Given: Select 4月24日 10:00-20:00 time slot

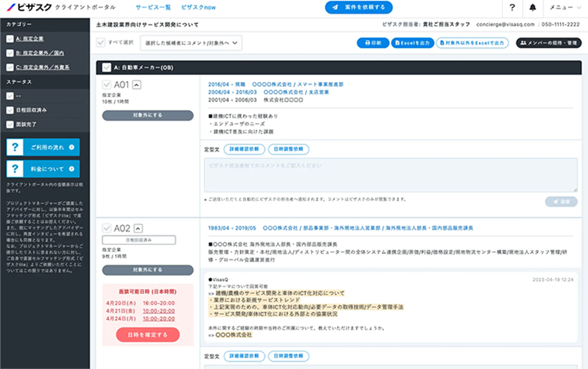Looking at the screenshot, I should pyautogui.click(x=159, y=319).
